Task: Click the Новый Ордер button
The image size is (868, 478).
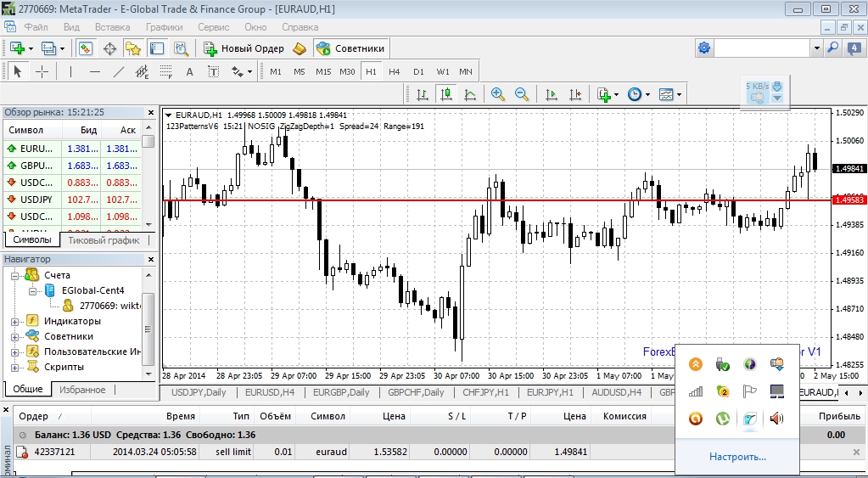Action: [244, 48]
